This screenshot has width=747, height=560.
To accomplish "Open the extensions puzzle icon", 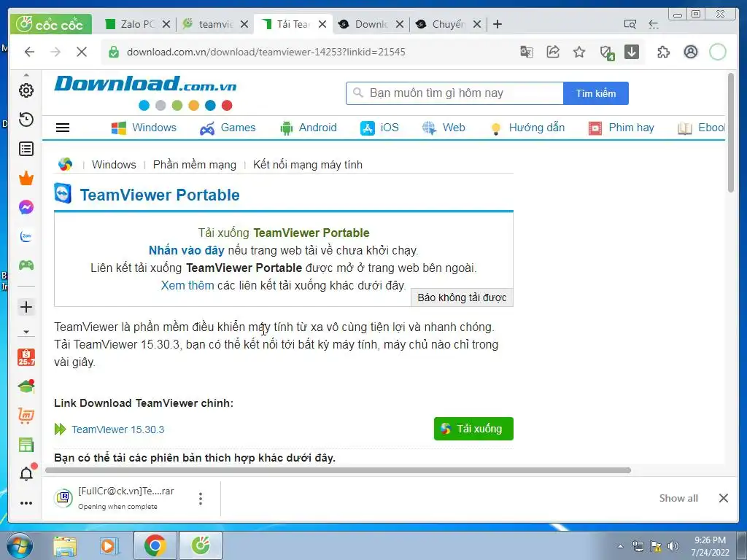I will click(663, 52).
